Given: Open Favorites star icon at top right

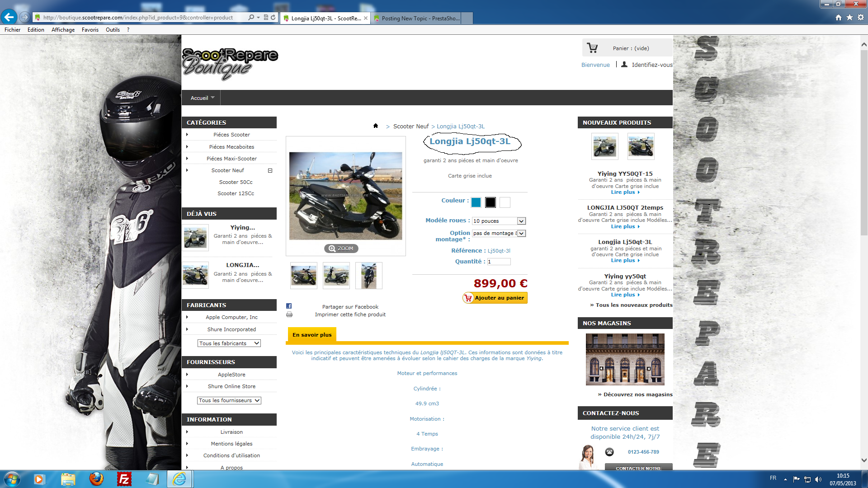Looking at the screenshot, I should (849, 18).
